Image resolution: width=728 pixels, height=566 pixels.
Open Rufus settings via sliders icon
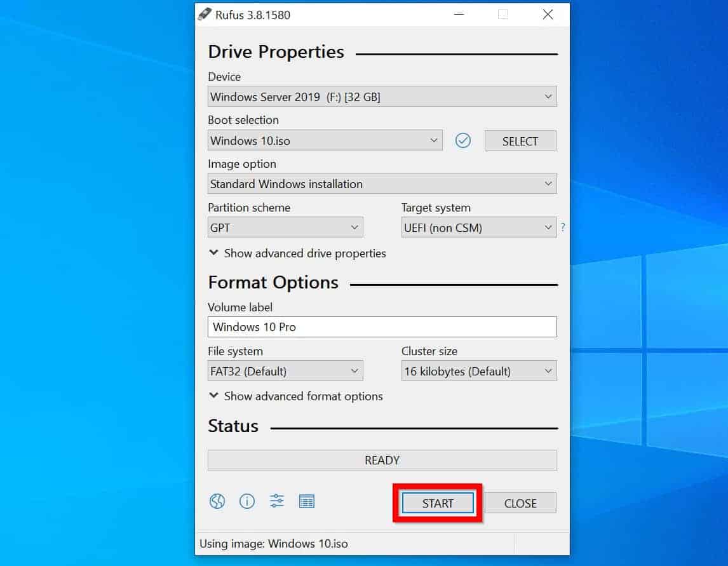276,501
